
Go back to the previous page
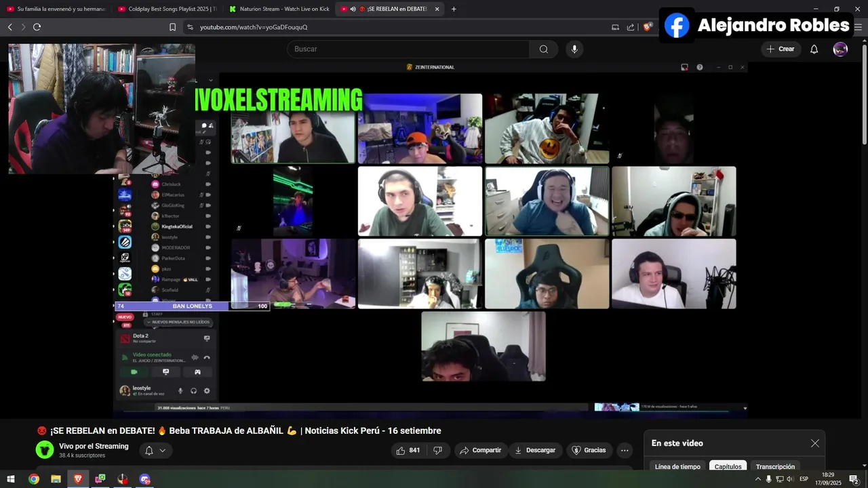point(9,27)
